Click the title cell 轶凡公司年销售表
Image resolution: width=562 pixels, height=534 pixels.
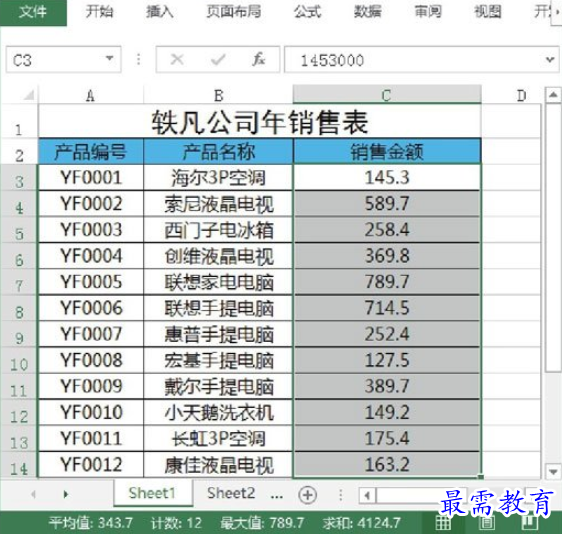tap(259, 121)
